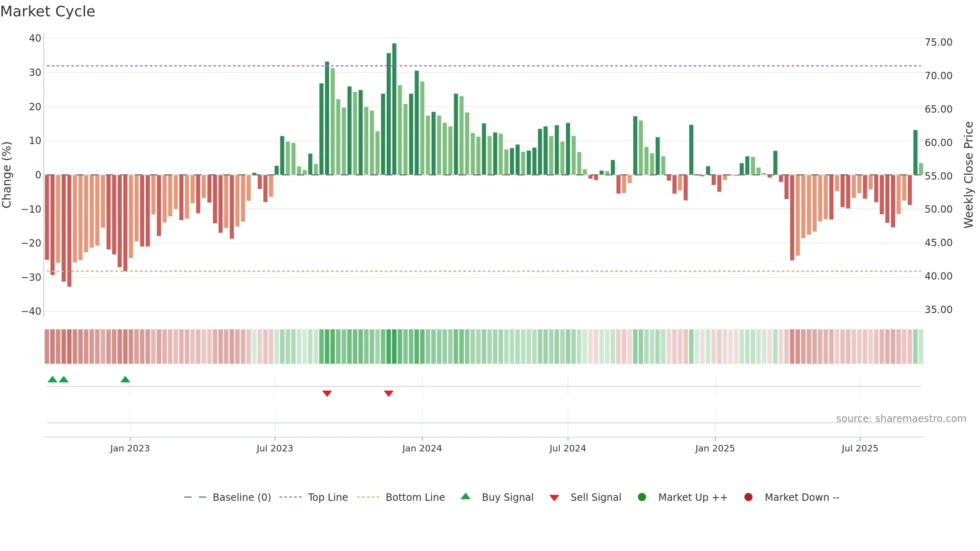Click the Jan 2023 axis label

coord(130,449)
